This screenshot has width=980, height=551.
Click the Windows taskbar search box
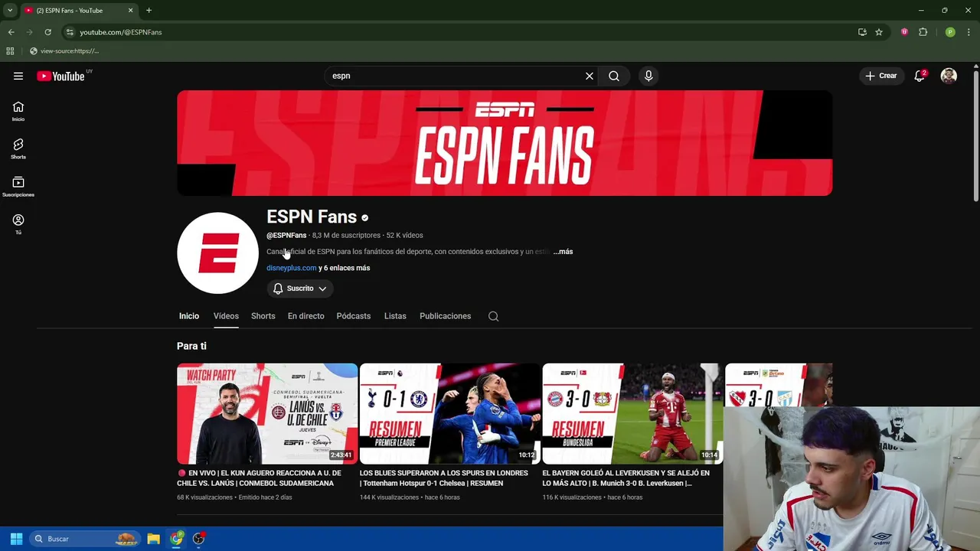tap(84, 539)
